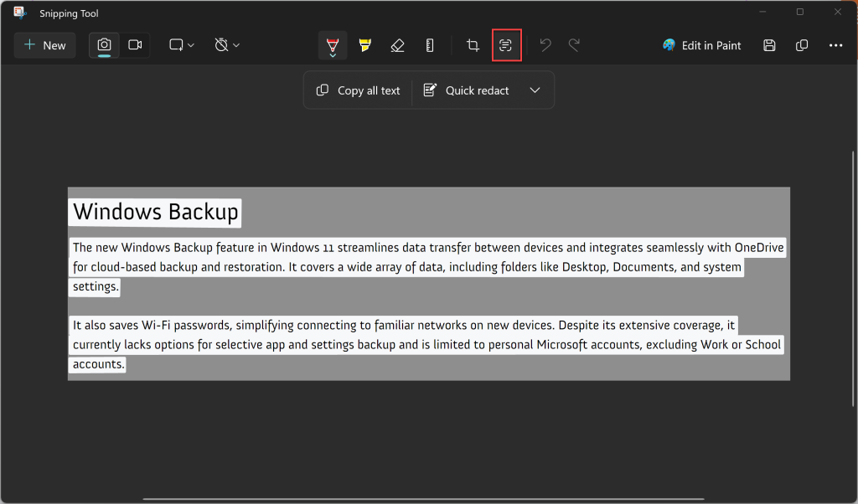Activate the Image crop tool
Viewport: 858px width, 504px height.
pyautogui.click(x=473, y=45)
